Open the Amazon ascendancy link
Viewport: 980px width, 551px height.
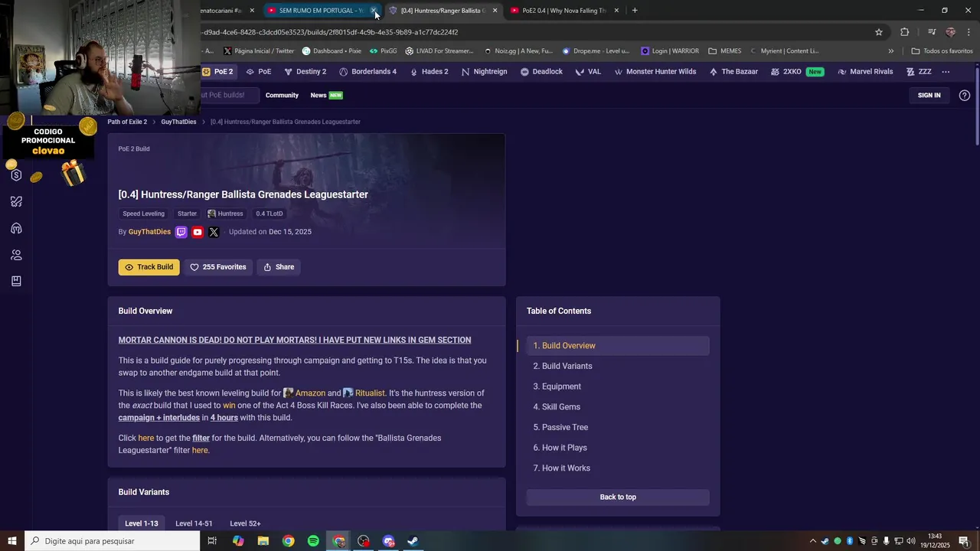(305, 393)
